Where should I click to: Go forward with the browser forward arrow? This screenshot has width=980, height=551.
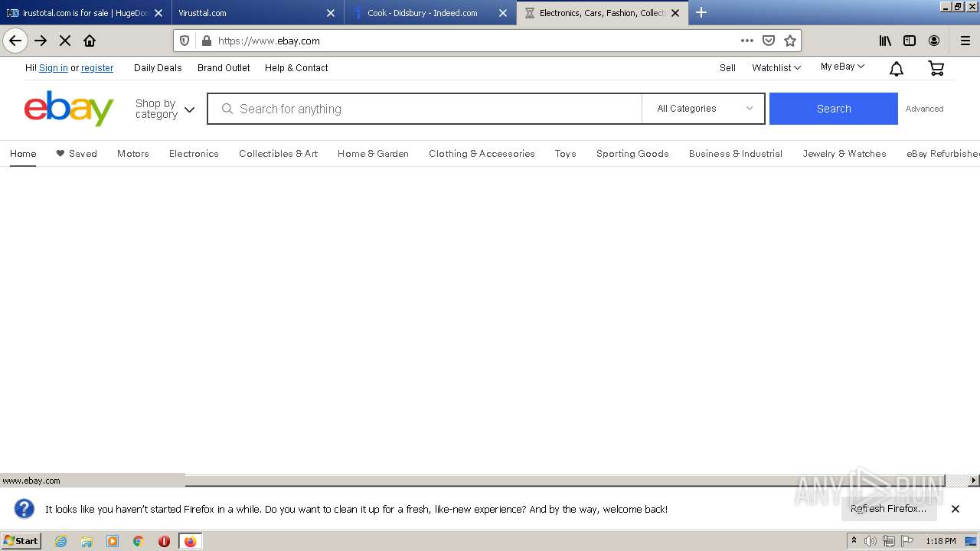41,41
